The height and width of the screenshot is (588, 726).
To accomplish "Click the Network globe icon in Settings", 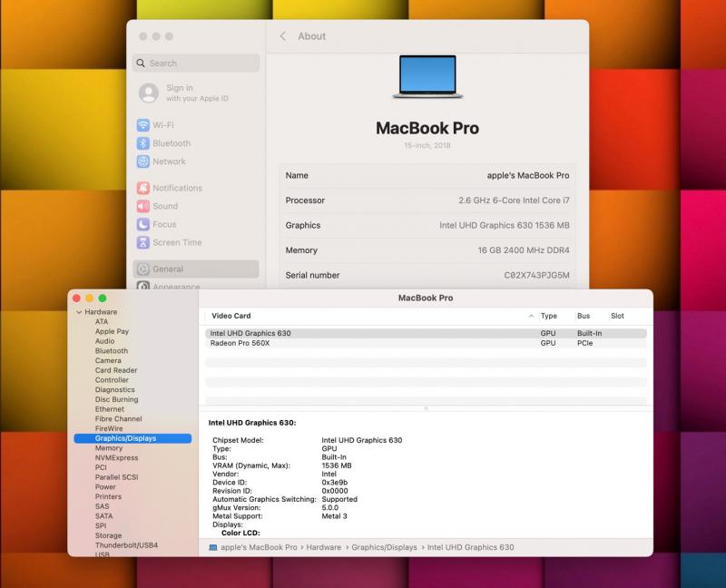I will [x=143, y=162].
